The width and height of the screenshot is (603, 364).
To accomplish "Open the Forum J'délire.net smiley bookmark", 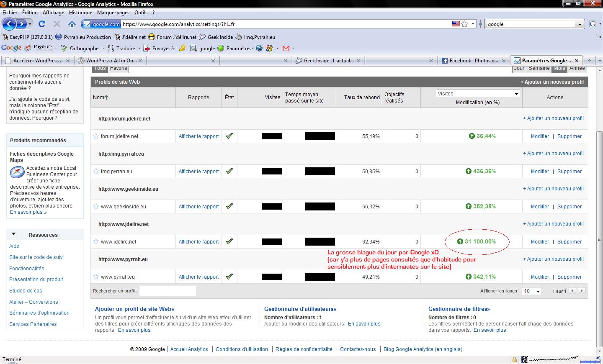I will 172,37.
